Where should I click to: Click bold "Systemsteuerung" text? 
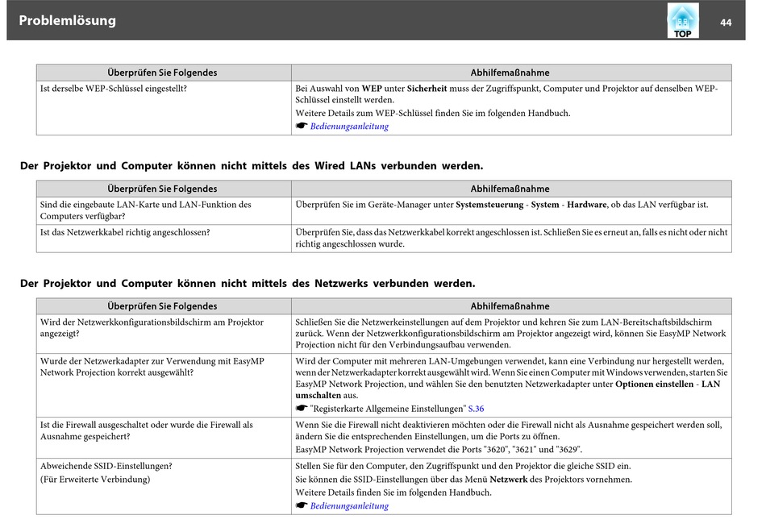(489, 205)
